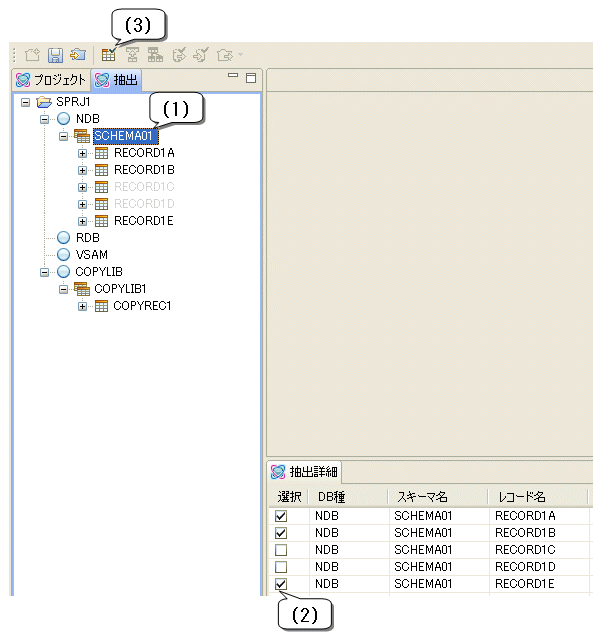Click the 選択 column header
This screenshot has width=603, height=641.
coord(289,497)
